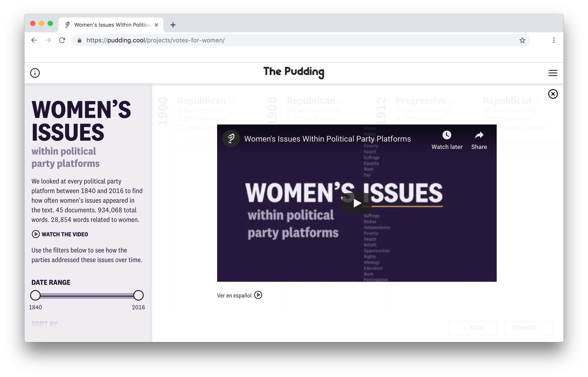Close the video overlay with the X icon
Image resolution: width=588 pixels, height=377 pixels.
[x=553, y=94]
